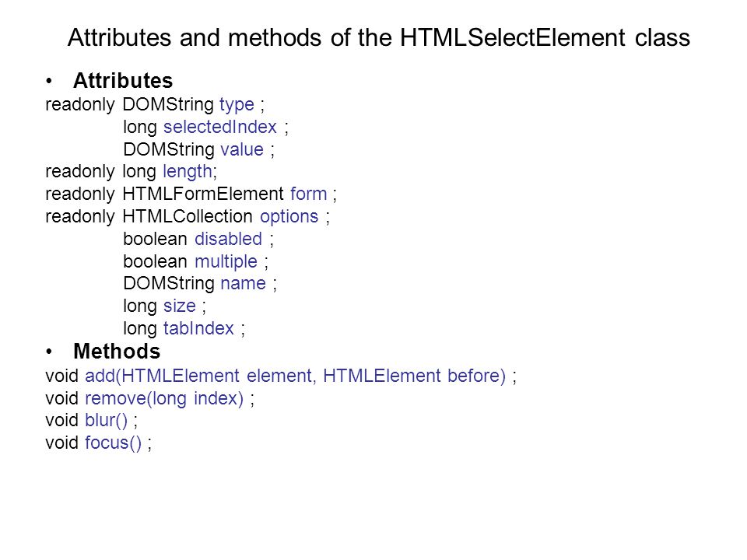Viewport: 747px width, 560px height.
Task: Click the 'options' attribute link
Action: tap(289, 217)
